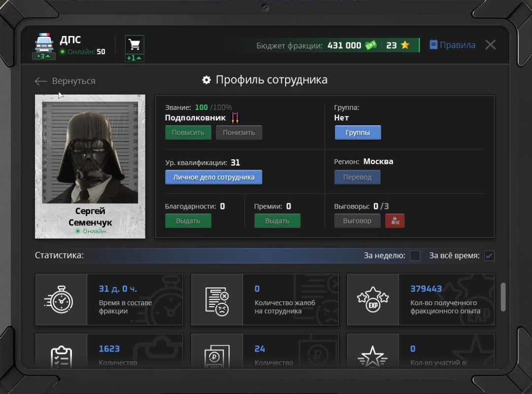Open "Личное дело сотрудника" file

(213, 177)
